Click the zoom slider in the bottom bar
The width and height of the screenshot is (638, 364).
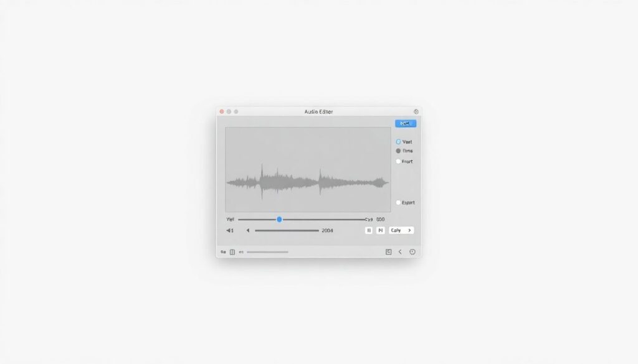pos(268,252)
